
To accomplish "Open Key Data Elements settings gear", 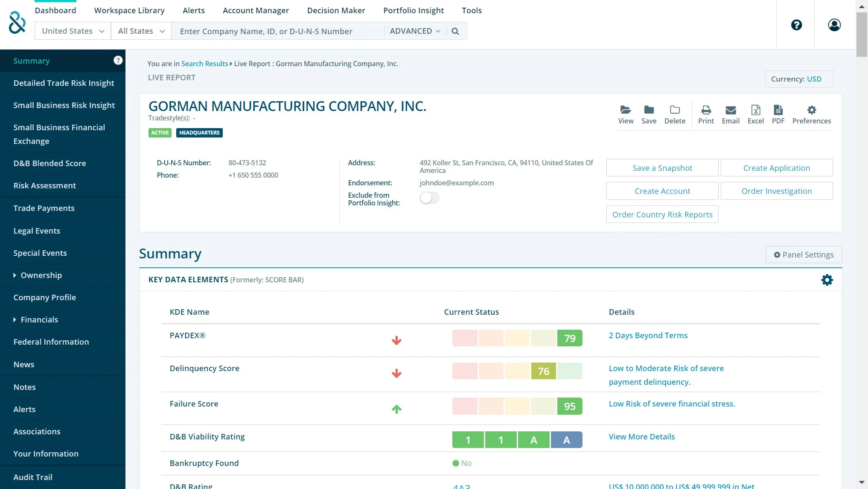I will (x=827, y=280).
